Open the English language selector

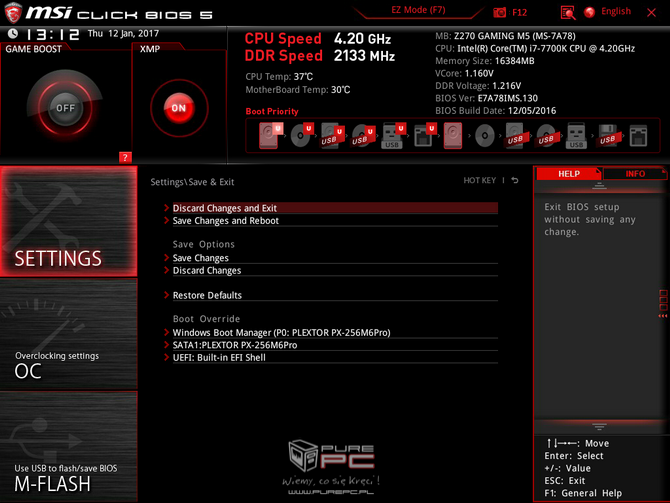(616, 12)
